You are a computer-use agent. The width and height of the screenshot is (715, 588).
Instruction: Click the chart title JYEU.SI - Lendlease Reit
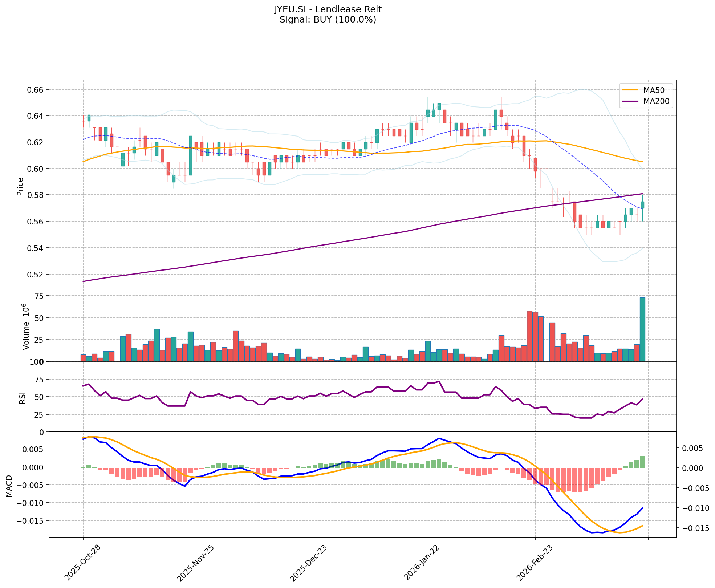coord(328,9)
